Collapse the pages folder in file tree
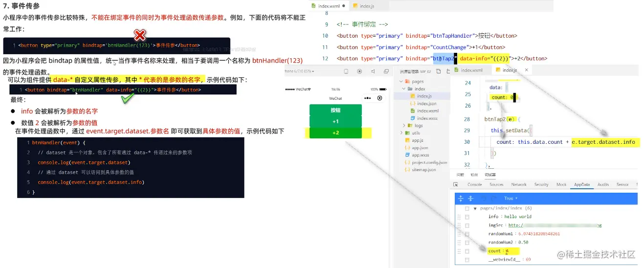The width and height of the screenshot is (644, 268). (x=401, y=82)
